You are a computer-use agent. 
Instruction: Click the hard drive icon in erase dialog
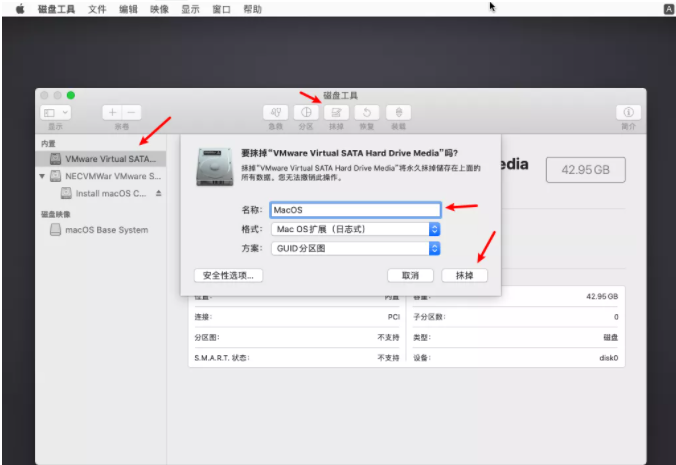215,167
